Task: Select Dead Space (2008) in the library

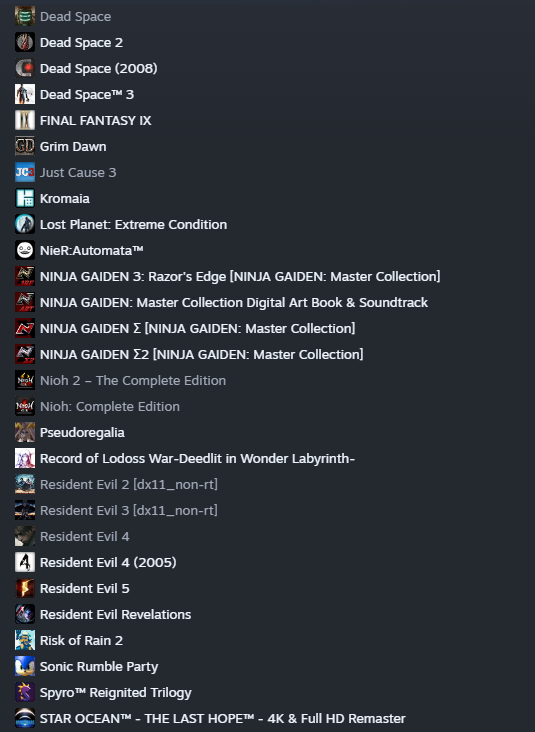Action: pyautogui.click(x=99, y=69)
